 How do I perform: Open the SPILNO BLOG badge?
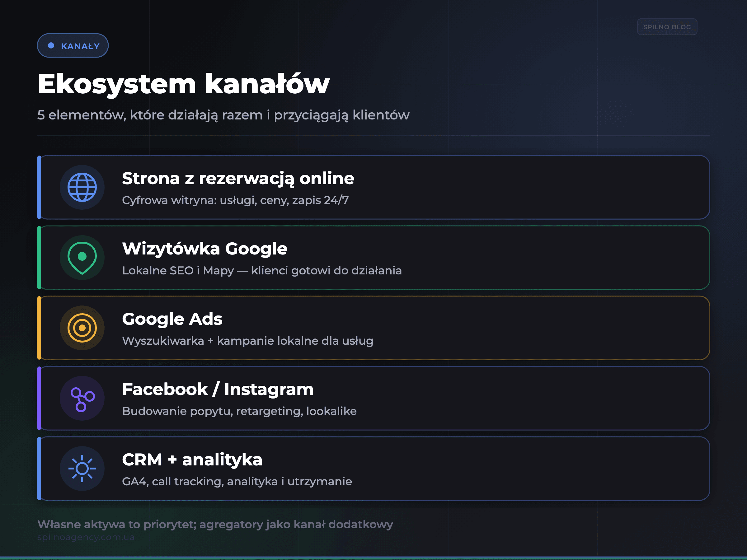(667, 27)
